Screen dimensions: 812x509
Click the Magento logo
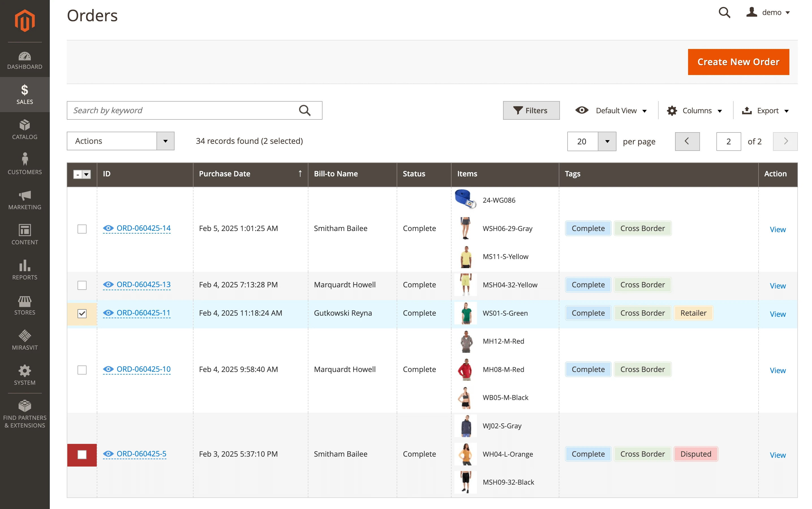(x=25, y=20)
